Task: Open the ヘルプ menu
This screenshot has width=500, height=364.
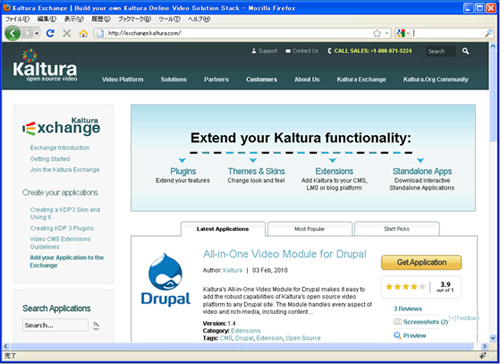Action: tap(199, 19)
